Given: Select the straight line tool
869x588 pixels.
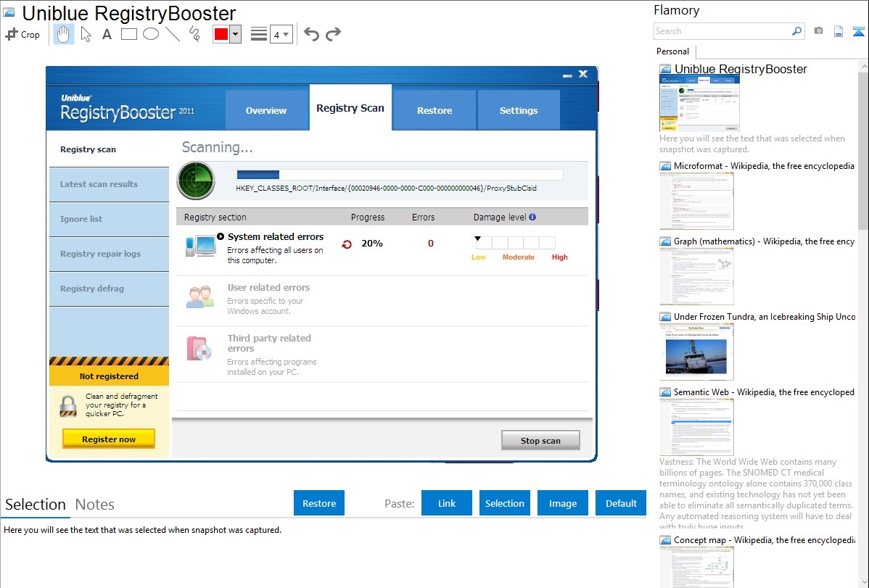Looking at the screenshot, I should [173, 34].
